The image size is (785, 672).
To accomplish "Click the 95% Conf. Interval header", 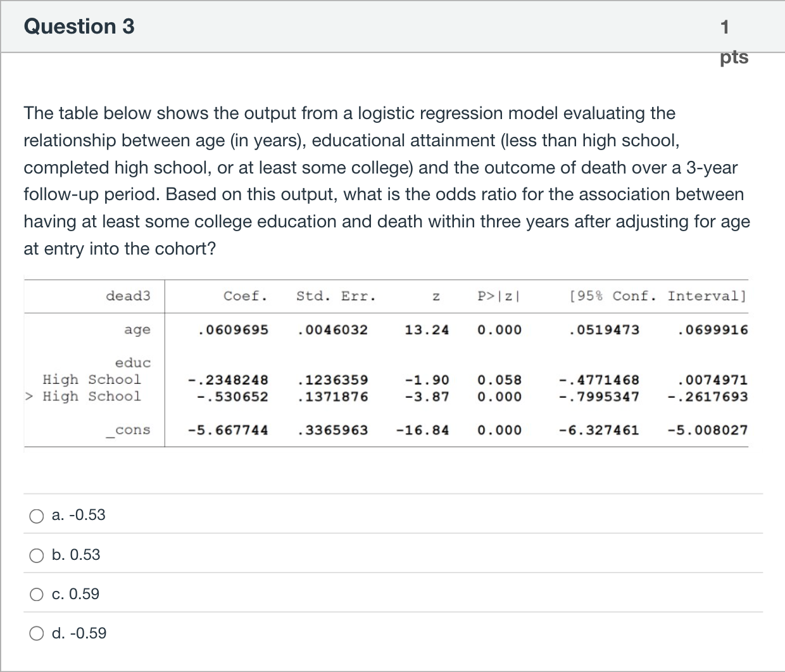I will click(x=657, y=296).
